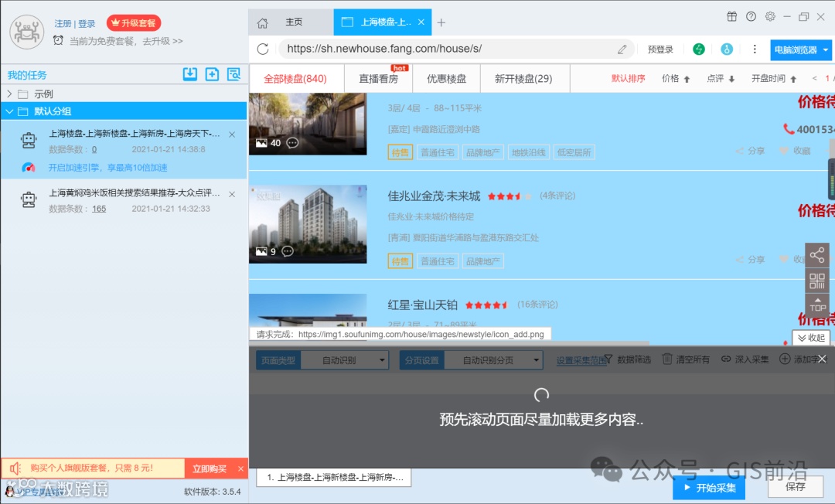Open settings via the gear icon
The width and height of the screenshot is (835, 504).
coord(770,16)
